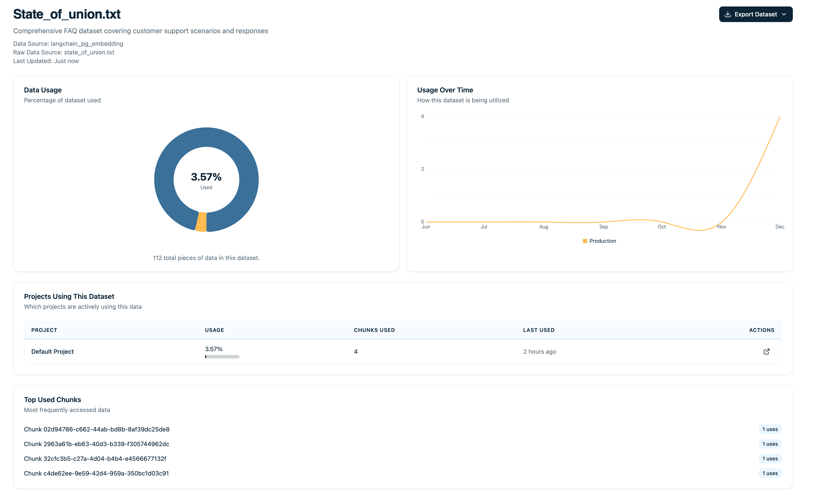Click the 3.57% usage progress bar
The width and height of the screenshot is (825, 504).
(x=222, y=357)
